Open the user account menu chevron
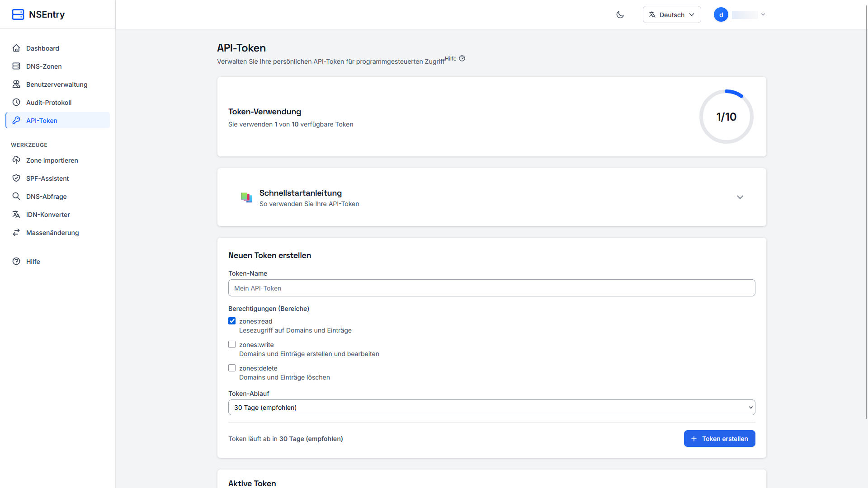 [763, 14]
